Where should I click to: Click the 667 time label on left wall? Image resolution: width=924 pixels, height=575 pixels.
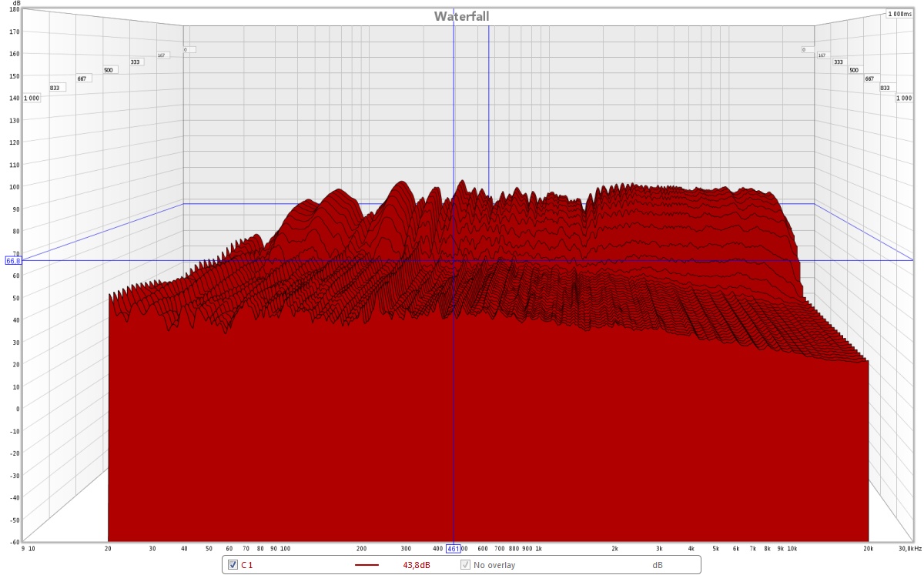83,79
